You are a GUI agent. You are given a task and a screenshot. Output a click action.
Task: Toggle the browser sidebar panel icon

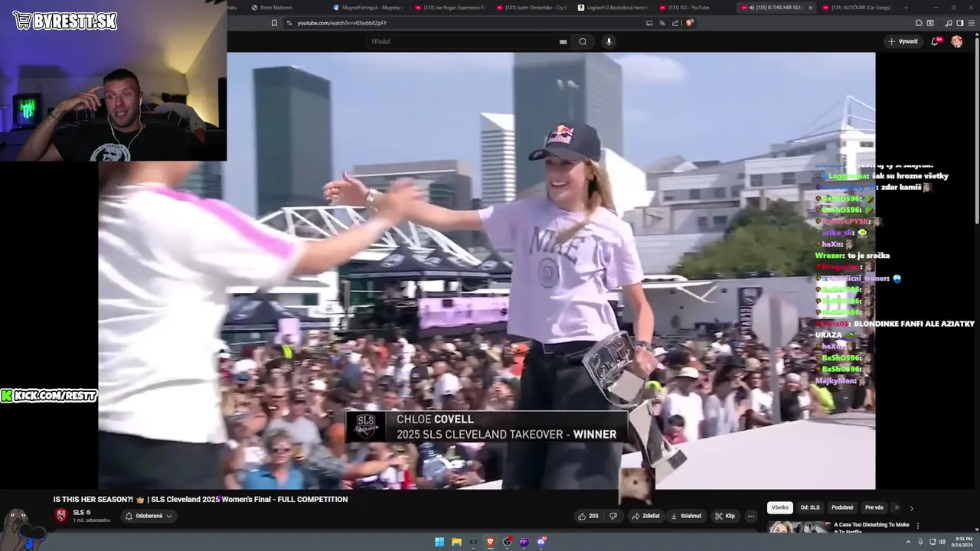[x=960, y=23]
